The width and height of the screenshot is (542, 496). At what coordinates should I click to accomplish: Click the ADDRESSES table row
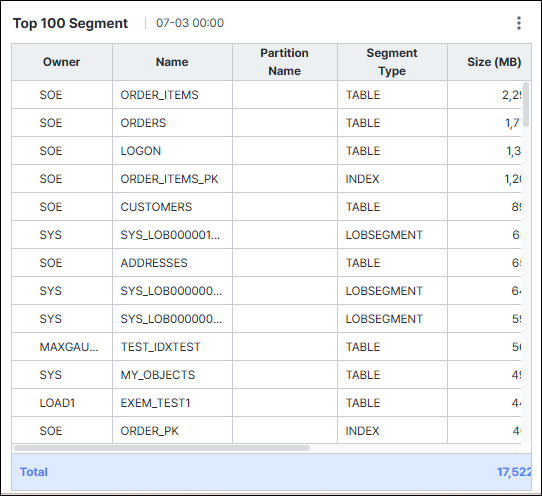click(267, 263)
